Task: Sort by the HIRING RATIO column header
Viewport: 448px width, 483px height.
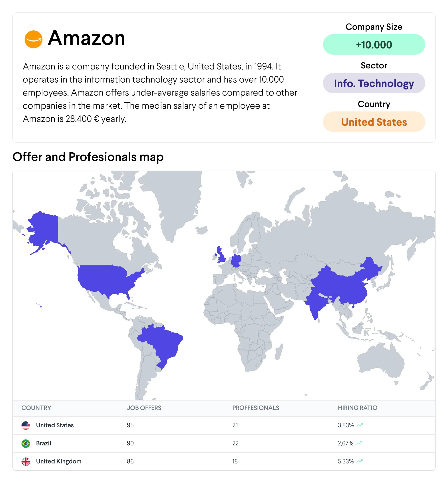Action: [x=358, y=408]
